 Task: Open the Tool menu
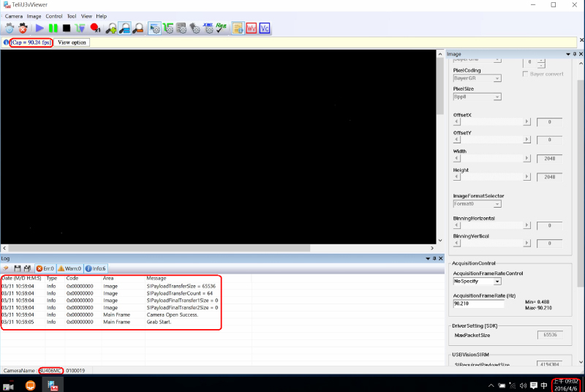71,16
